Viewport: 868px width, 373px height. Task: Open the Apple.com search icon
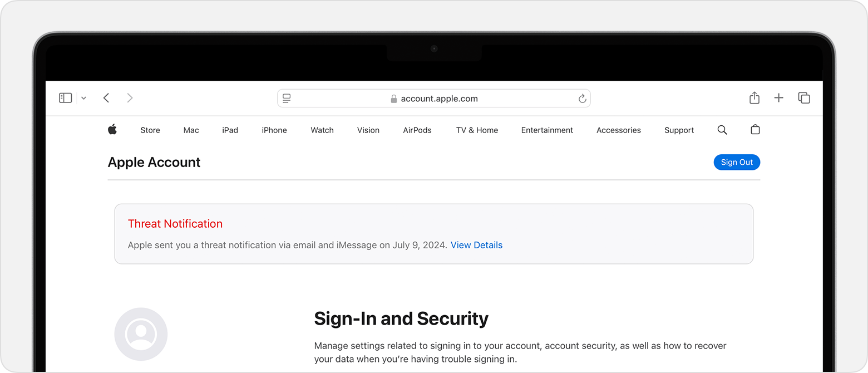tap(722, 130)
